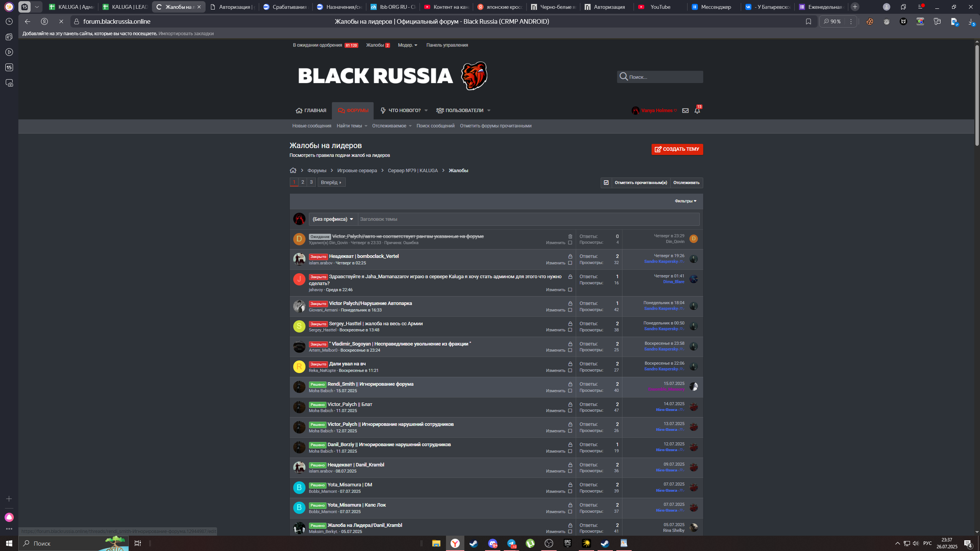This screenshot has height=551, width=980.
Task: Open the ФОРУМЫ navigation tab
Action: (x=353, y=111)
